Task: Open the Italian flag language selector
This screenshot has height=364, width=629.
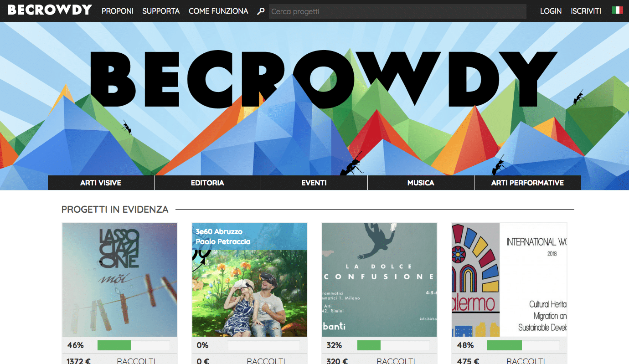Action: 618,10
